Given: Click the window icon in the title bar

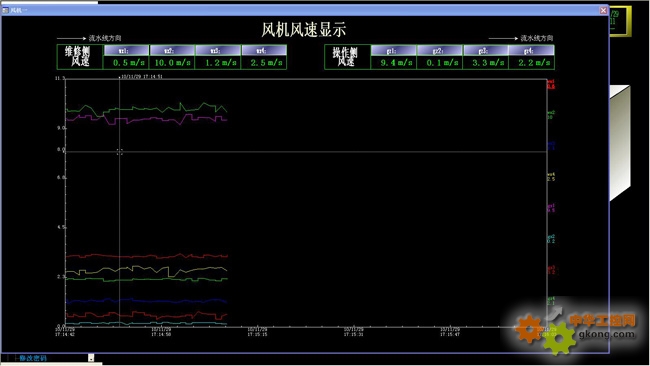Looking at the screenshot, I should [x=5, y=10].
